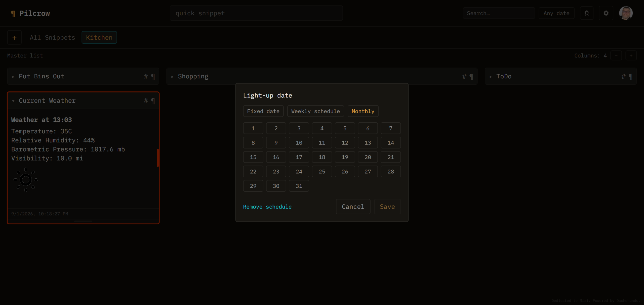Switch to All Snippets tab
The width and height of the screenshot is (644, 305).
click(x=52, y=37)
